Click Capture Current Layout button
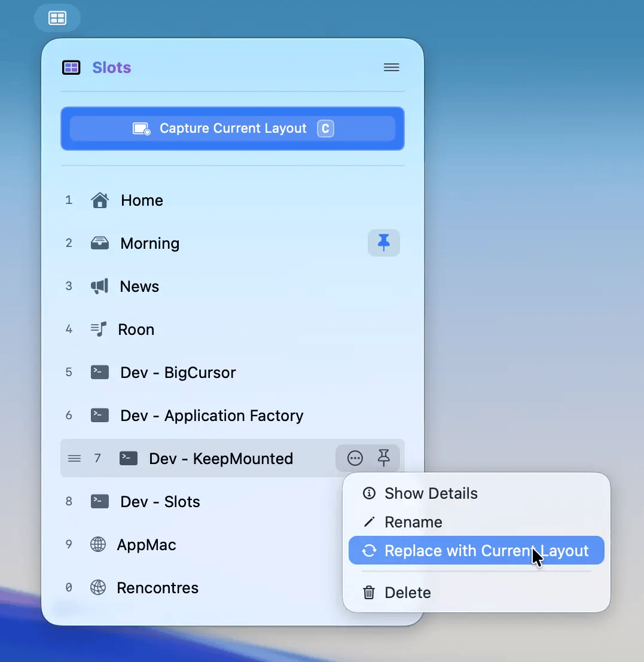The height and width of the screenshot is (662, 644). point(233,129)
